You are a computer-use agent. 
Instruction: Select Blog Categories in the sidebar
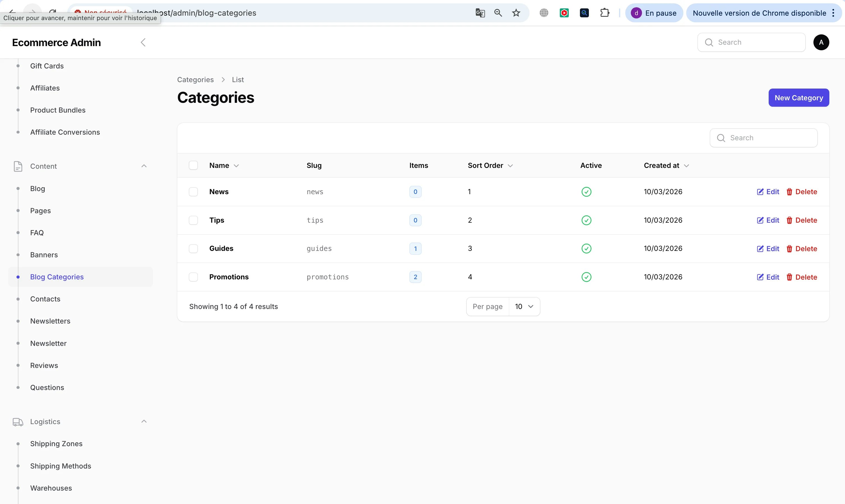(x=57, y=277)
